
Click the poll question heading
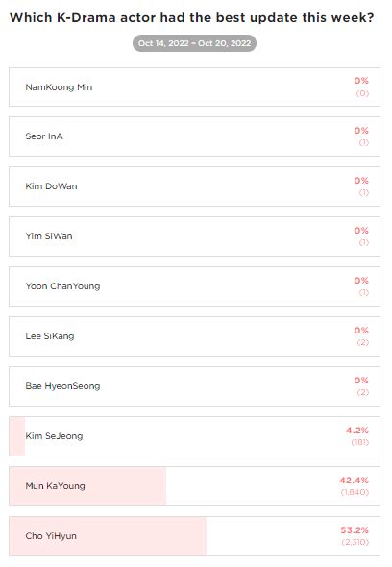click(x=191, y=17)
